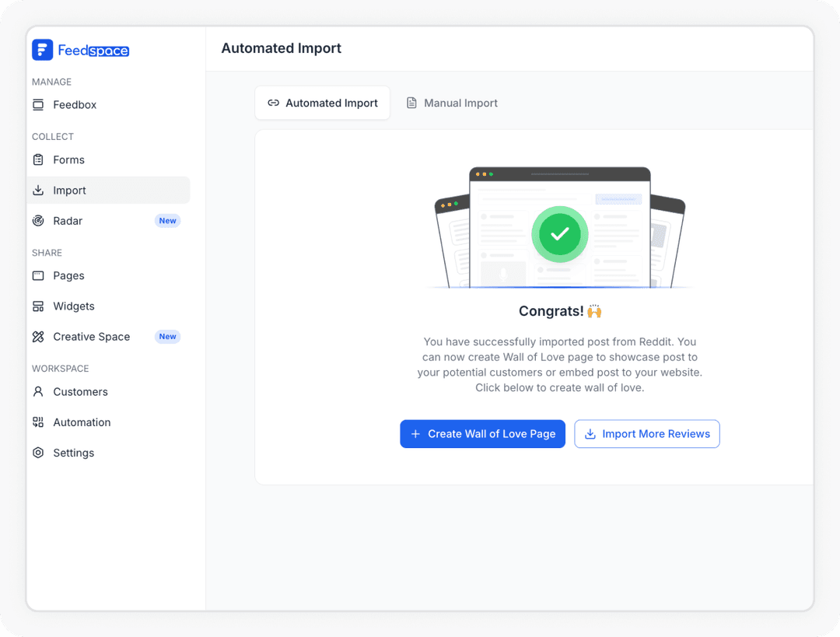
Task: Click the MANAGE section label
Action: pyautogui.click(x=51, y=82)
